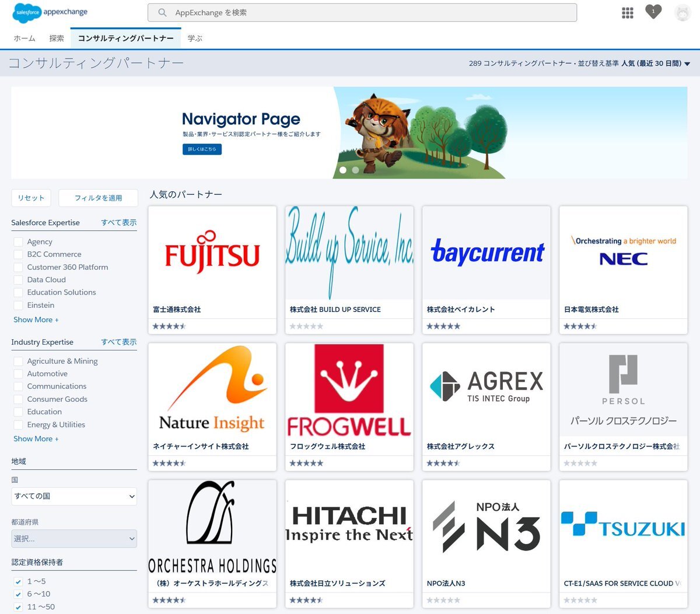Image resolution: width=700 pixels, height=614 pixels.
Task: Show all Salesforce Expertise via すべて表示
Action: pyautogui.click(x=119, y=223)
